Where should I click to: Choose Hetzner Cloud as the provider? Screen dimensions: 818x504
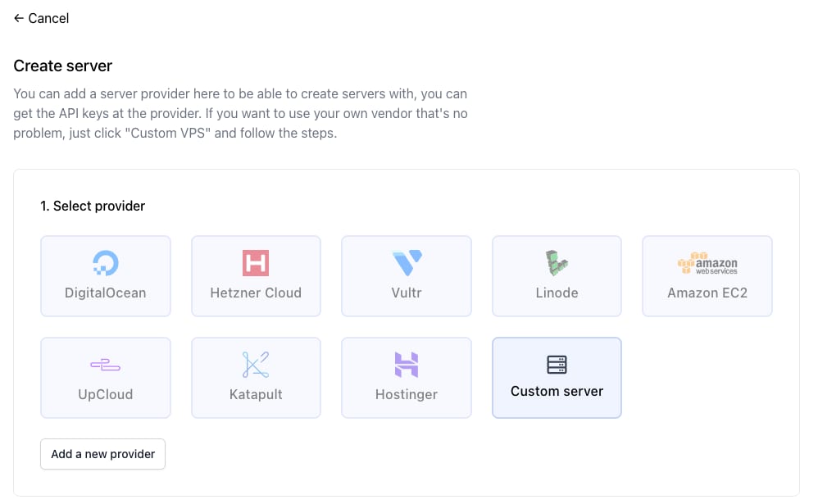point(256,275)
